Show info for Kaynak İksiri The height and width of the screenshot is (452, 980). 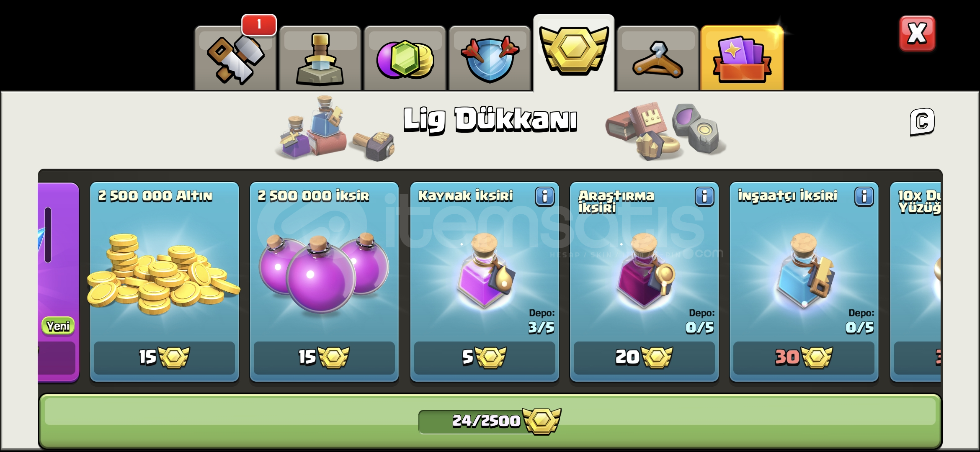[x=544, y=196]
